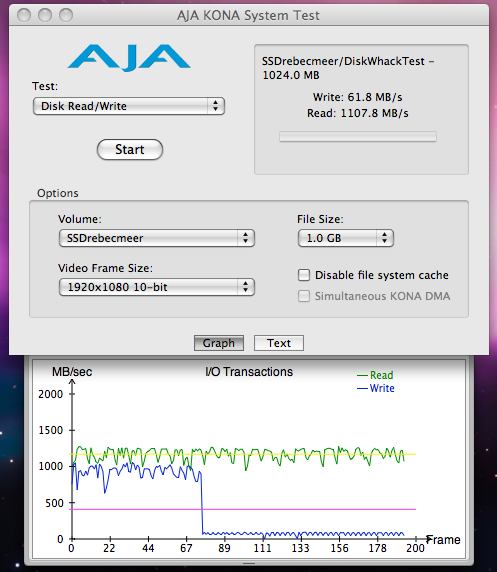The width and height of the screenshot is (497, 572).
Task: Open the Test dropdown showing Disk Read/Write
Action: pos(129,106)
